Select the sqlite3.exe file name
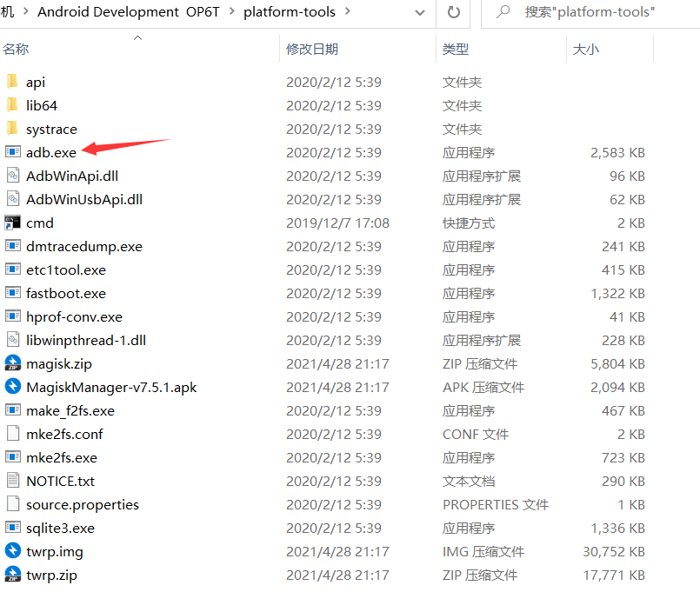This screenshot has height=592, width=700. (60, 529)
